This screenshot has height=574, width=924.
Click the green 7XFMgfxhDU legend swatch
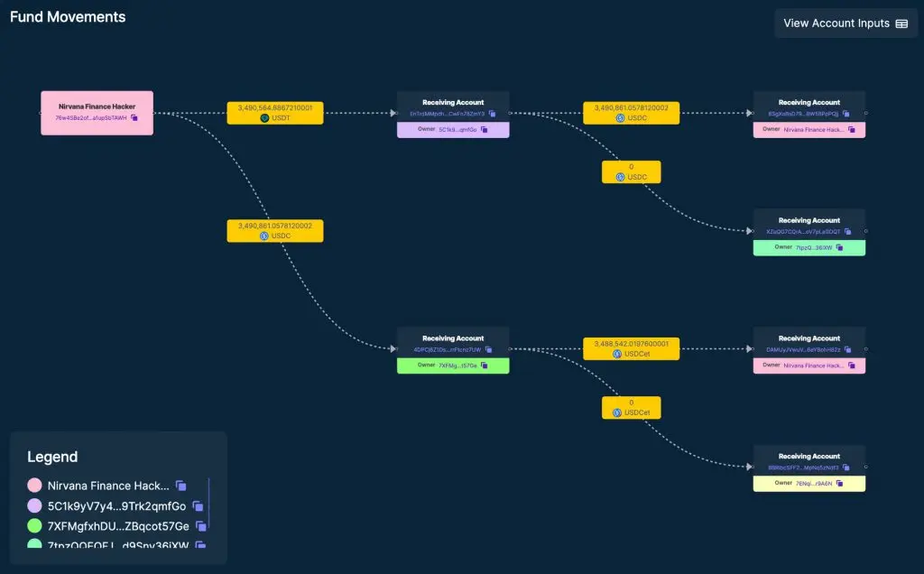pos(35,525)
